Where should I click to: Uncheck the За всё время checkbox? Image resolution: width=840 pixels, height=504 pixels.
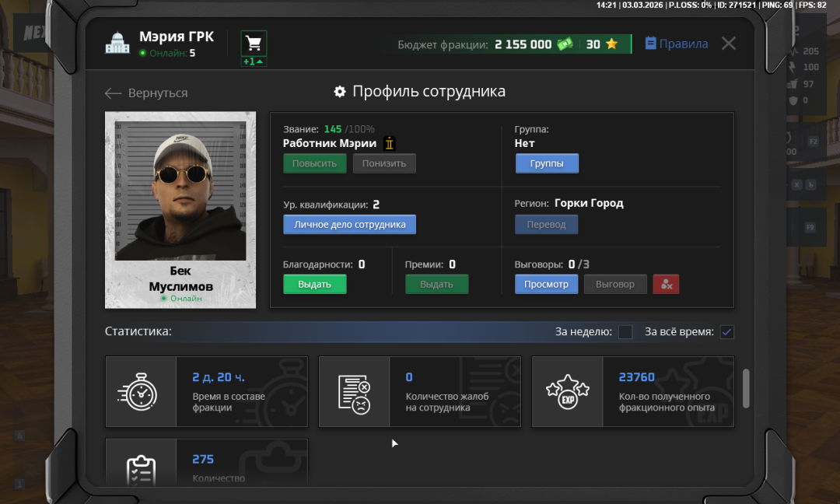tap(726, 332)
